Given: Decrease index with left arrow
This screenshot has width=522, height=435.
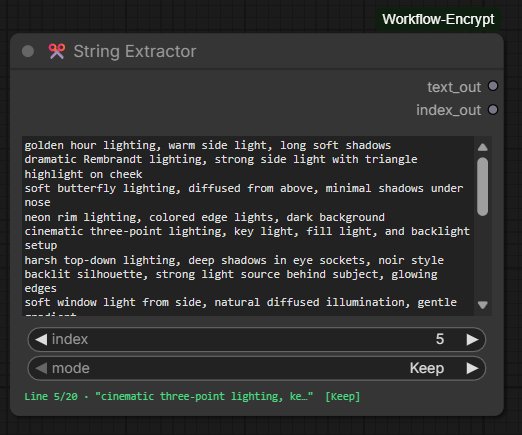Looking at the screenshot, I should 41,339.
